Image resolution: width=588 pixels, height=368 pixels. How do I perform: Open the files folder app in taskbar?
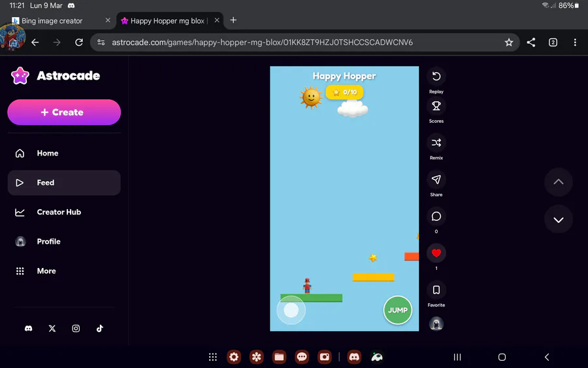coord(280,357)
